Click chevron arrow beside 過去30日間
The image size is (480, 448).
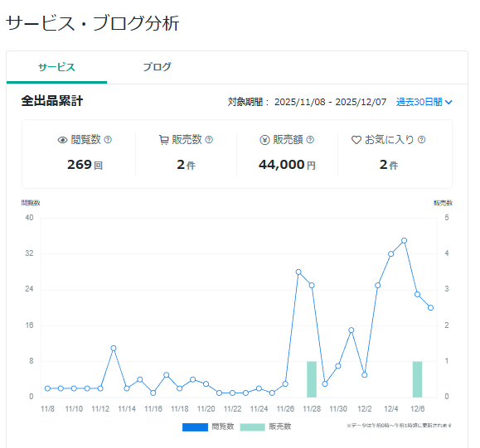click(x=448, y=102)
